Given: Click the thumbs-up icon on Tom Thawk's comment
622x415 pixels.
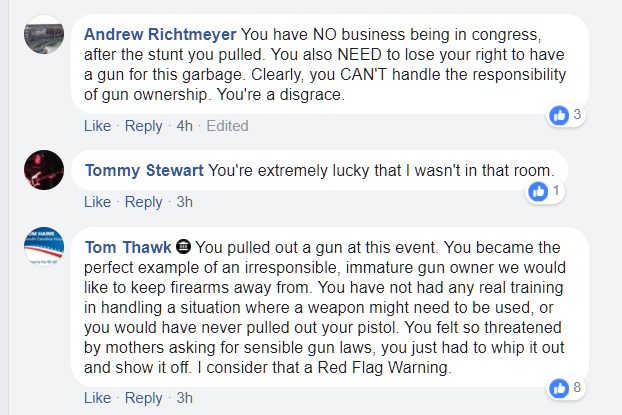Looking at the screenshot, I should point(559,388).
